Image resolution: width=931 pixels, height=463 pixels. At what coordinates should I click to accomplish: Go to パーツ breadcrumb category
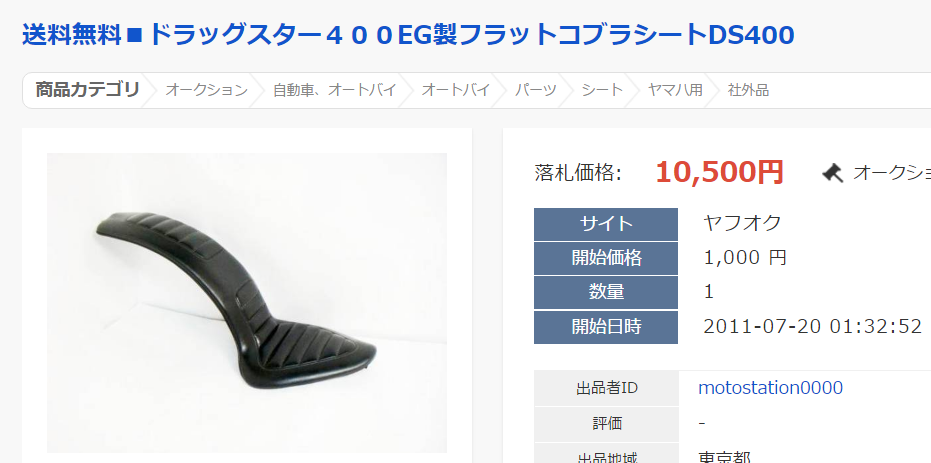536,90
